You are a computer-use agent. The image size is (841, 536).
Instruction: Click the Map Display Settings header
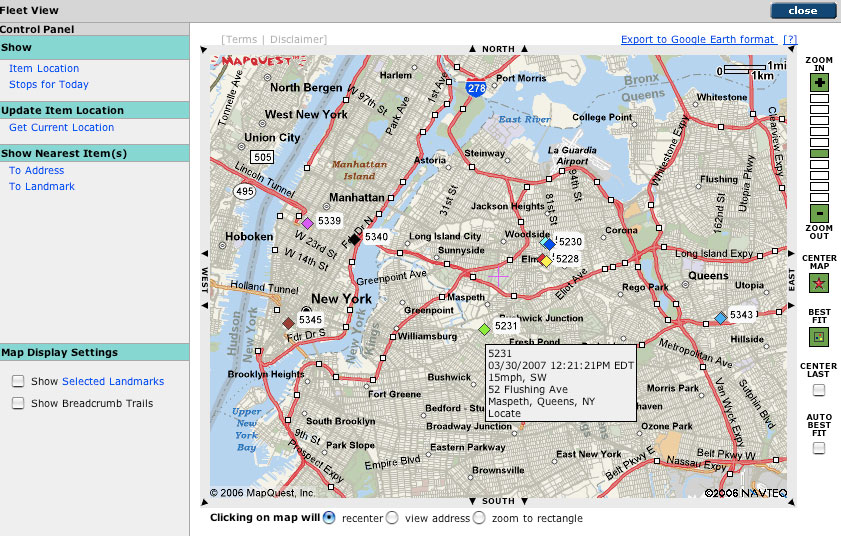94,352
